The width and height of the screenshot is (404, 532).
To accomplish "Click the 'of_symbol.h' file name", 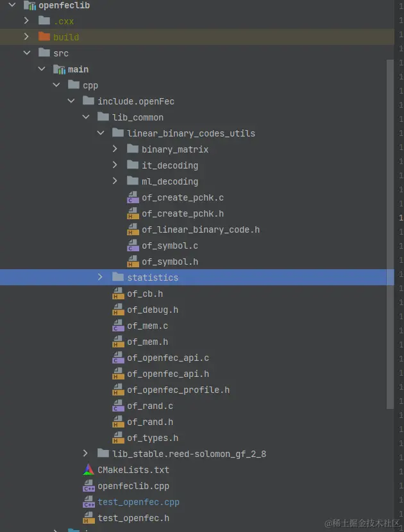I will 170,262.
